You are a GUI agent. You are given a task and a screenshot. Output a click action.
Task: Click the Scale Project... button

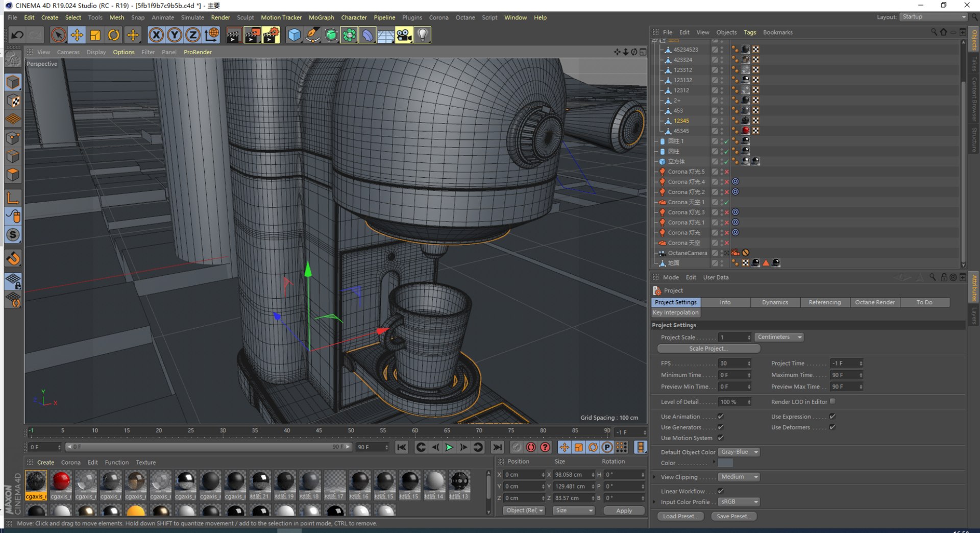[x=708, y=349]
